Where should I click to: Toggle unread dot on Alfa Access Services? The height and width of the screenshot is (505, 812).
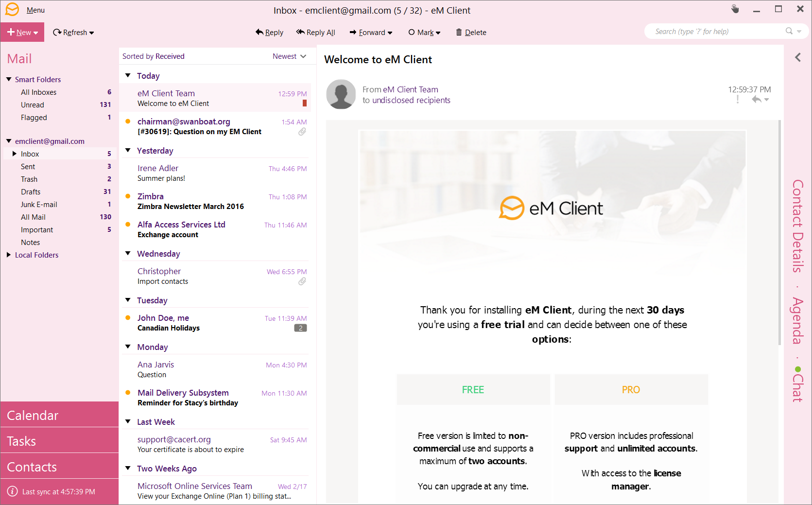[128, 225]
